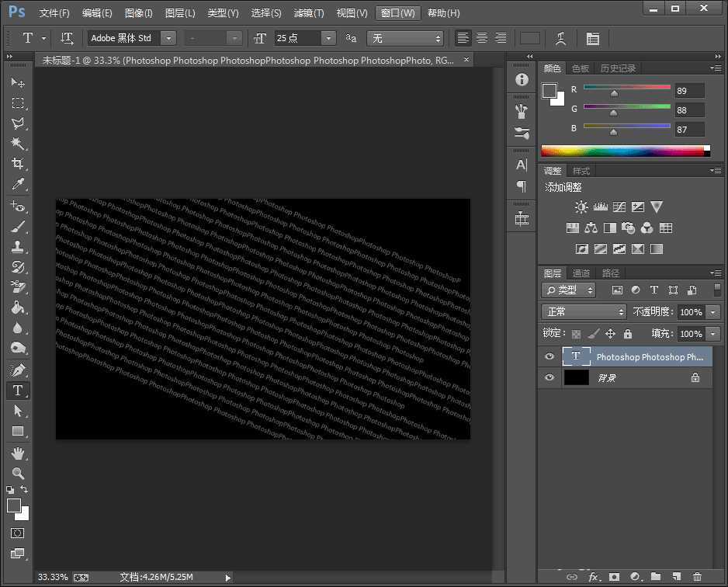Image resolution: width=728 pixels, height=587 pixels.
Task: Open the 正常 blend mode dropdown
Action: (x=584, y=311)
